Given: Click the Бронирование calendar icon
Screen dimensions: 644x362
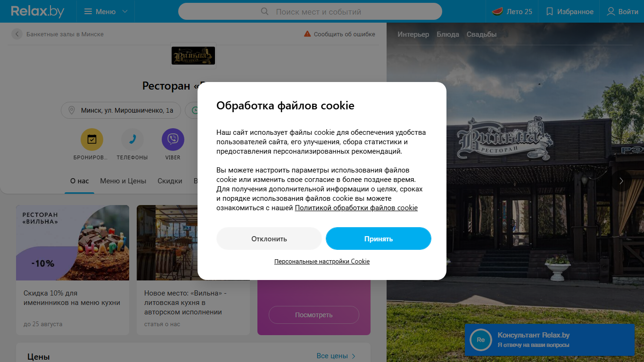Looking at the screenshot, I should pyautogui.click(x=92, y=140).
